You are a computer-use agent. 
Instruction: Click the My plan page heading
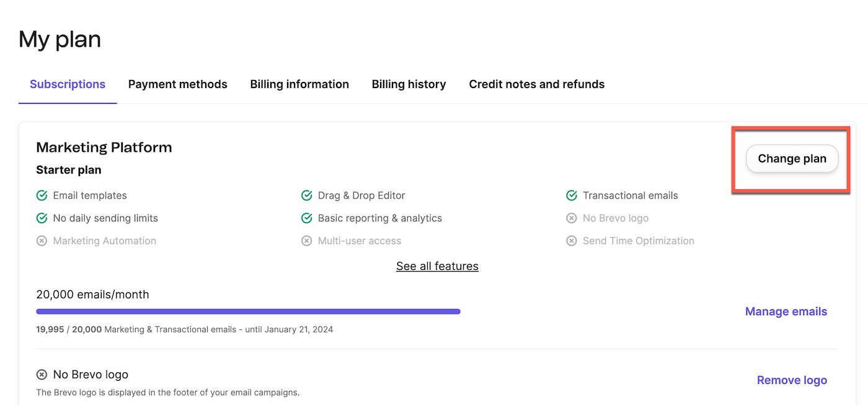pos(60,40)
